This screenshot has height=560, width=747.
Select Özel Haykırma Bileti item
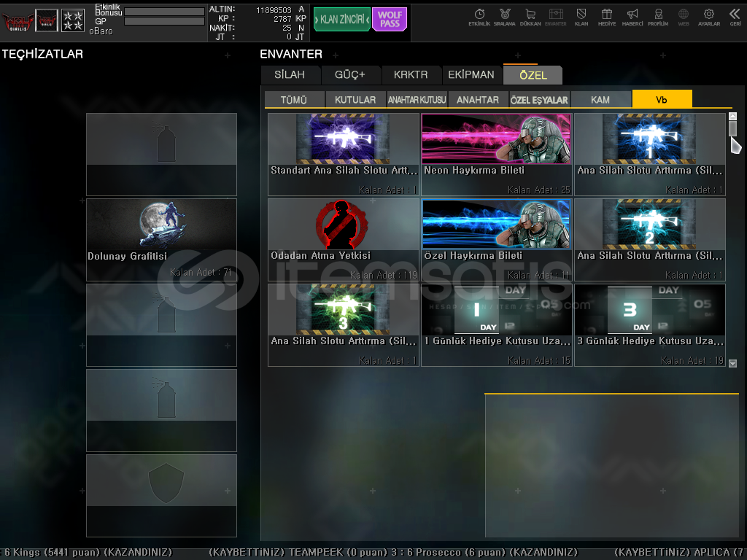pos(496,239)
